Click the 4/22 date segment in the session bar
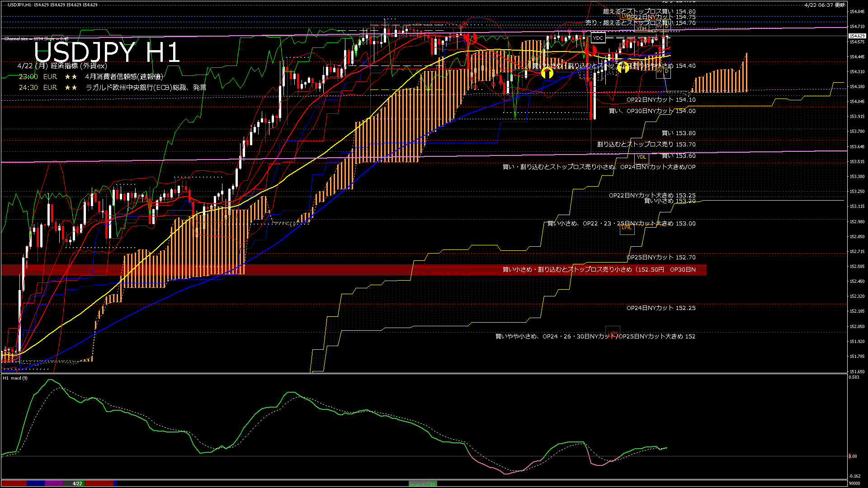868x488 pixels. [77, 483]
